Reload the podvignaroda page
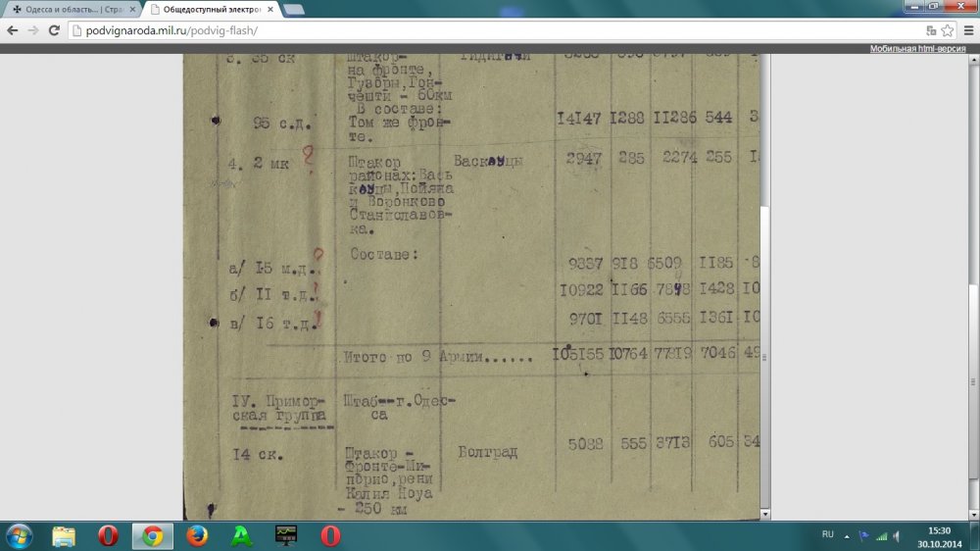Screen dimensions: 980x551 coord(54,30)
